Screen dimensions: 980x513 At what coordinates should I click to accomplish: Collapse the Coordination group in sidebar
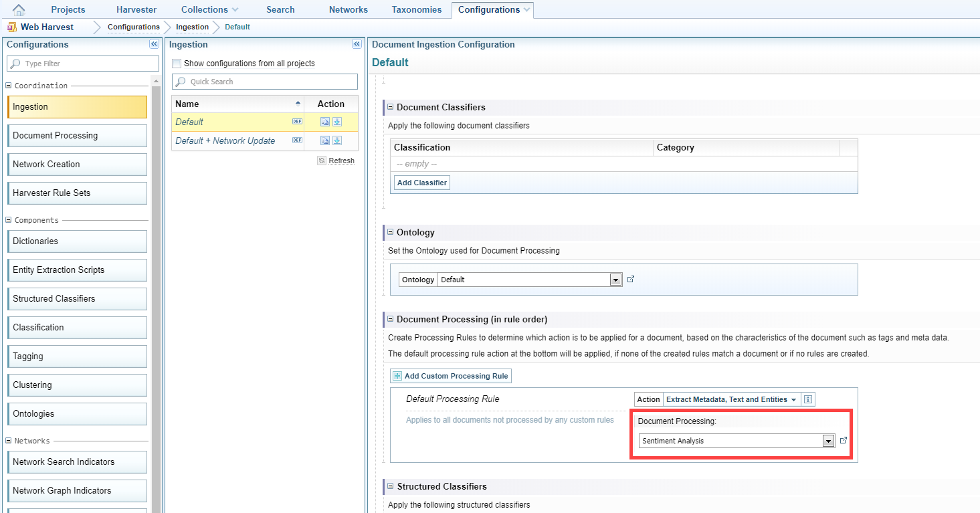point(9,86)
